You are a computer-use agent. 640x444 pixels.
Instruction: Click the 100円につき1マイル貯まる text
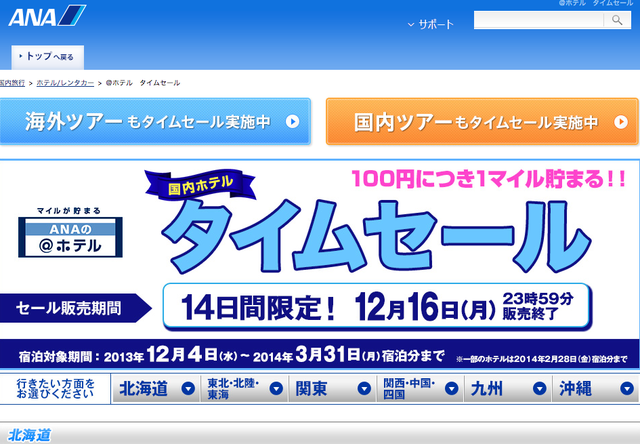489,179
